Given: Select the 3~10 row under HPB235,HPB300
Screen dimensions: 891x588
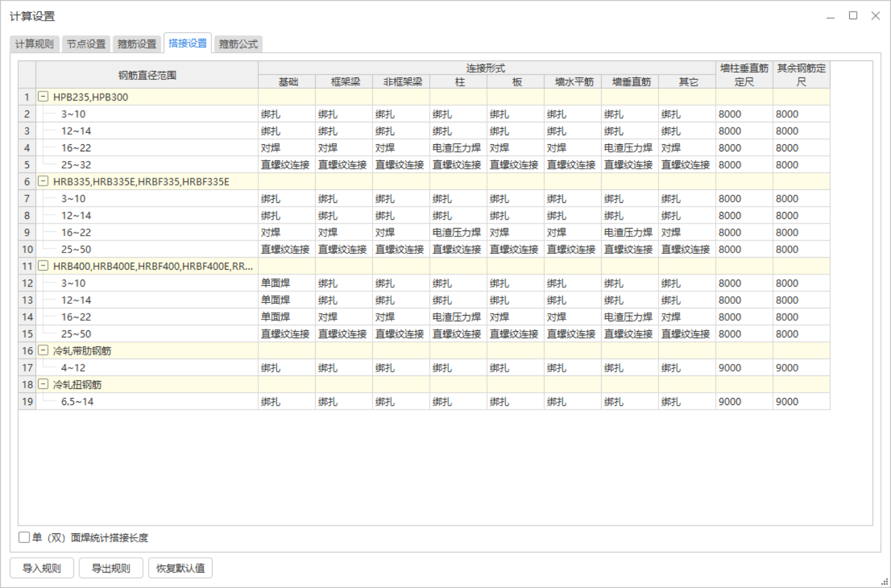Looking at the screenshot, I should click(147, 114).
